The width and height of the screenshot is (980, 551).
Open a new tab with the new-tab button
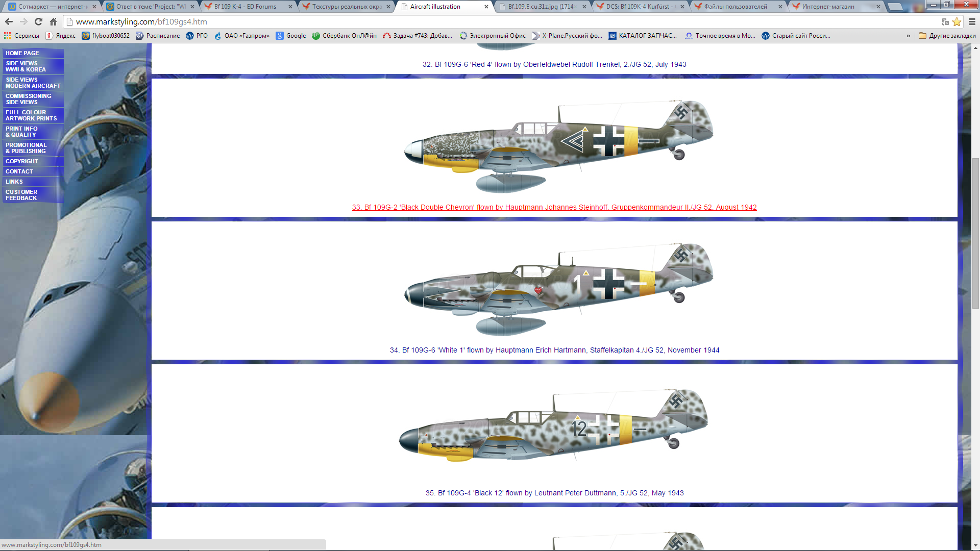(895, 7)
